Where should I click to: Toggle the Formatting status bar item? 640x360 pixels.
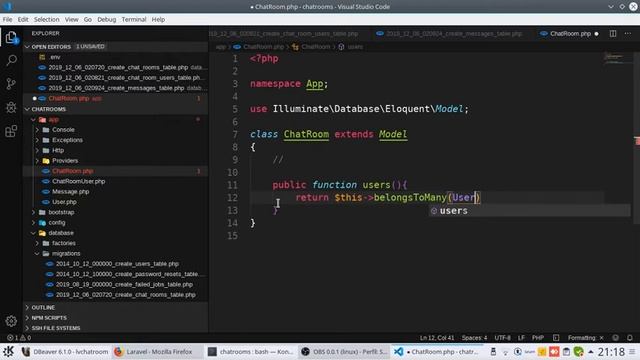point(585,338)
